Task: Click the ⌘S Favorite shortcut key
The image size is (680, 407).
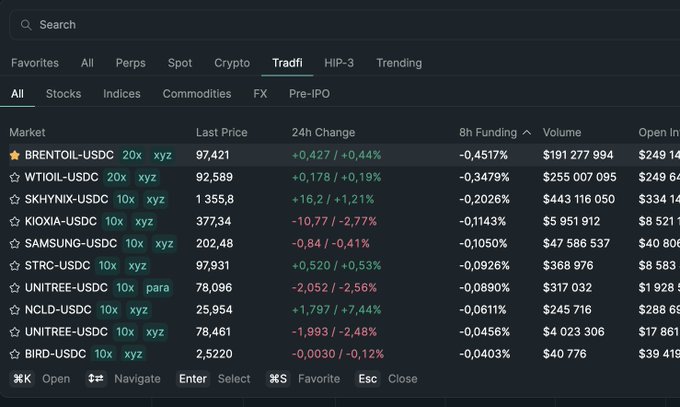Action: point(278,379)
